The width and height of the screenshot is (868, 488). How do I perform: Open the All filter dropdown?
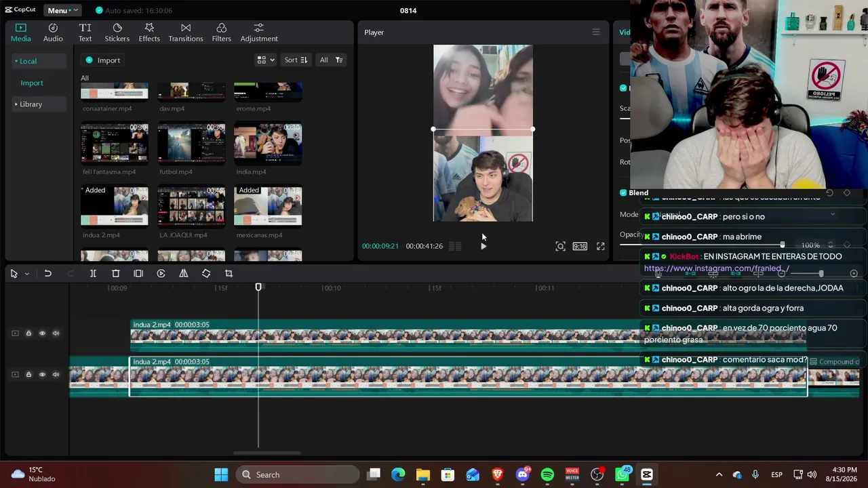331,60
